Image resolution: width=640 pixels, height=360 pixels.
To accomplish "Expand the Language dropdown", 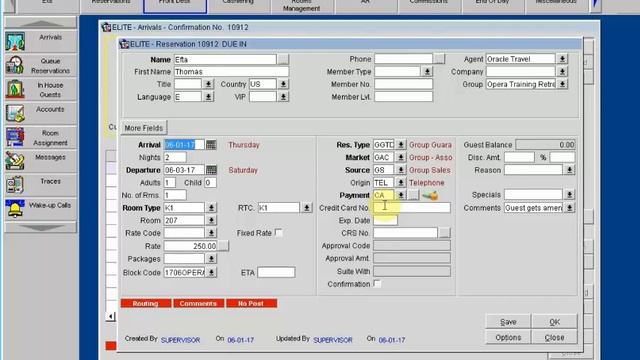I will [208, 97].
